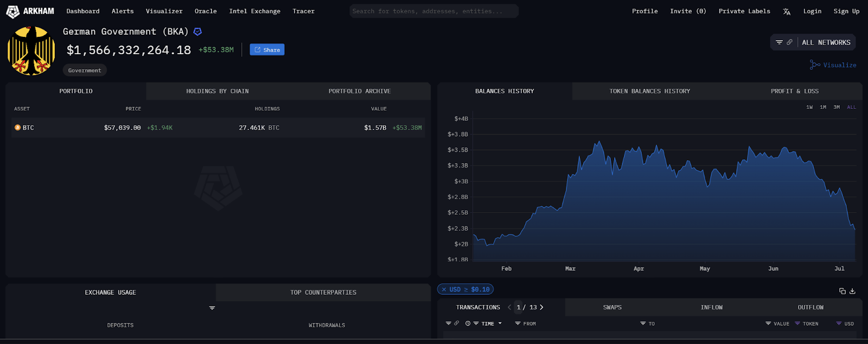
Task: Click the Bitcoin coin icon in BTC row
Action: point(17,128)
